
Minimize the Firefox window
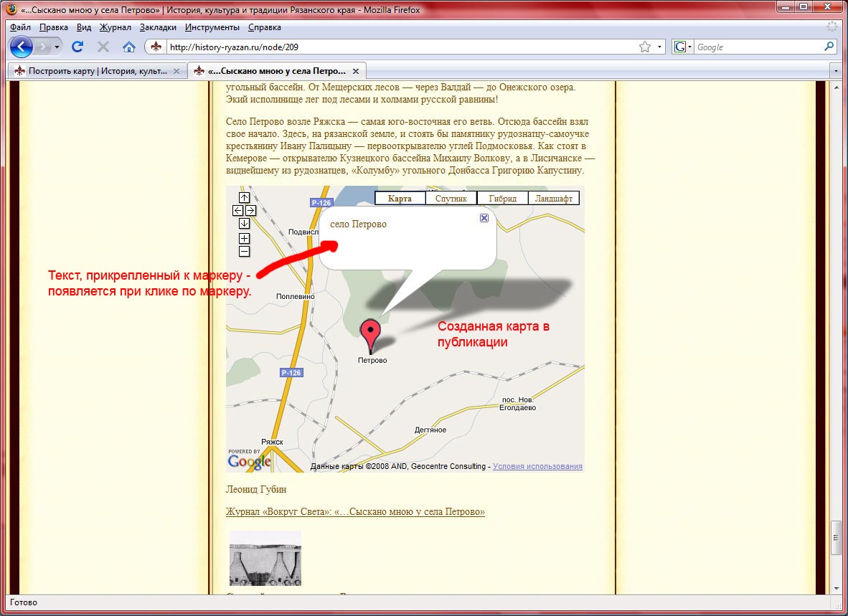(786, 6)
